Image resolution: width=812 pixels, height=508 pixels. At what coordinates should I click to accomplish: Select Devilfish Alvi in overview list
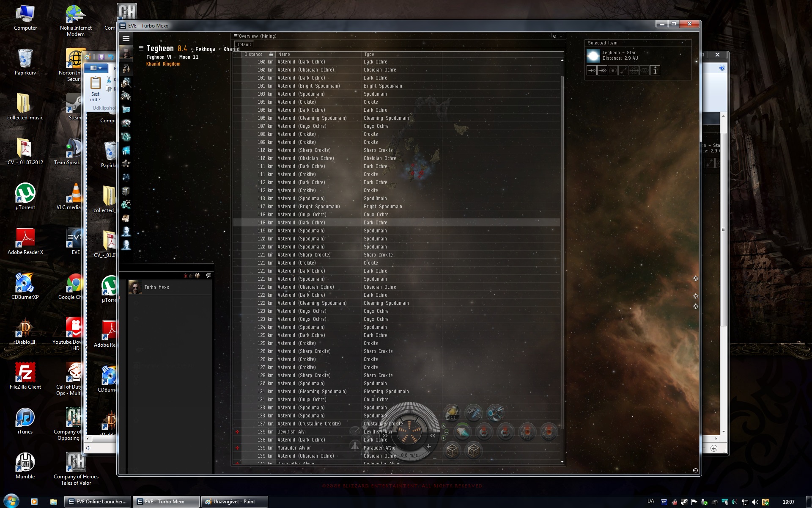(x=291, y=432)
